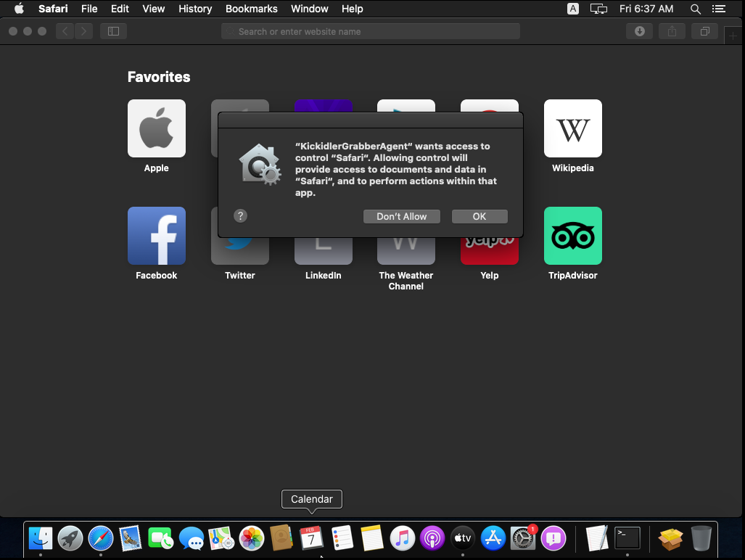Open the TripAdvisor favorite tile
The width and height of the screenshot is (745, 560).
point(572,236)
